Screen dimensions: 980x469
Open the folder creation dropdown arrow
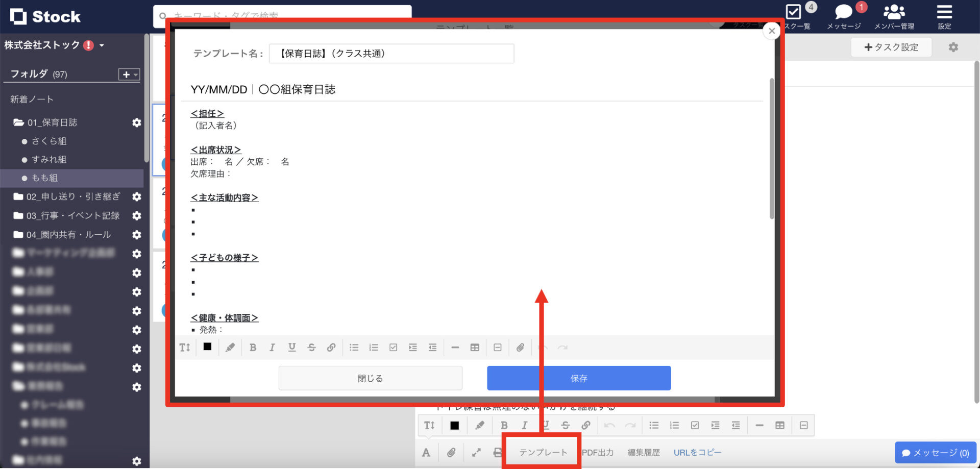(134, 75)
